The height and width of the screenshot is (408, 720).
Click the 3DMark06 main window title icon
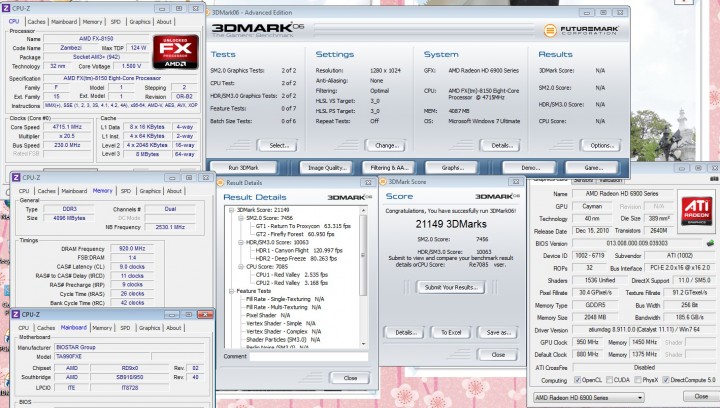pyautogui.click(x=207, y=12)
